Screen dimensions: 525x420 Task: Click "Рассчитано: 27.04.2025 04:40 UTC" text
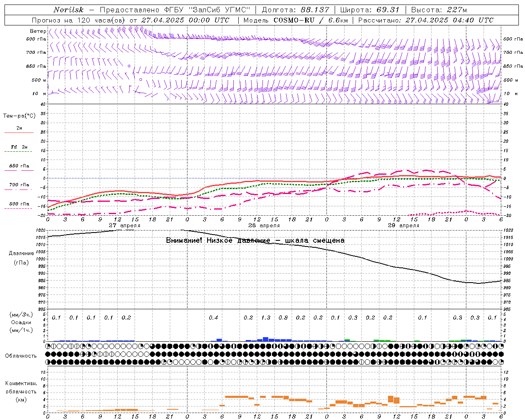(x=426, y=20)
